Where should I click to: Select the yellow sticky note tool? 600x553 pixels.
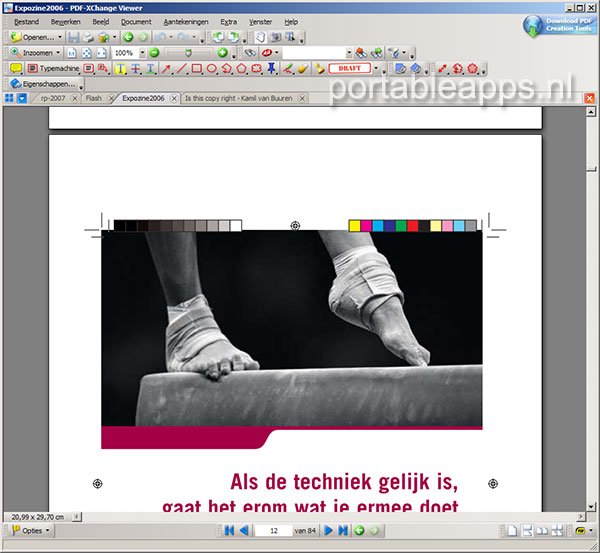pyautogui.click(x=15, y=69)
